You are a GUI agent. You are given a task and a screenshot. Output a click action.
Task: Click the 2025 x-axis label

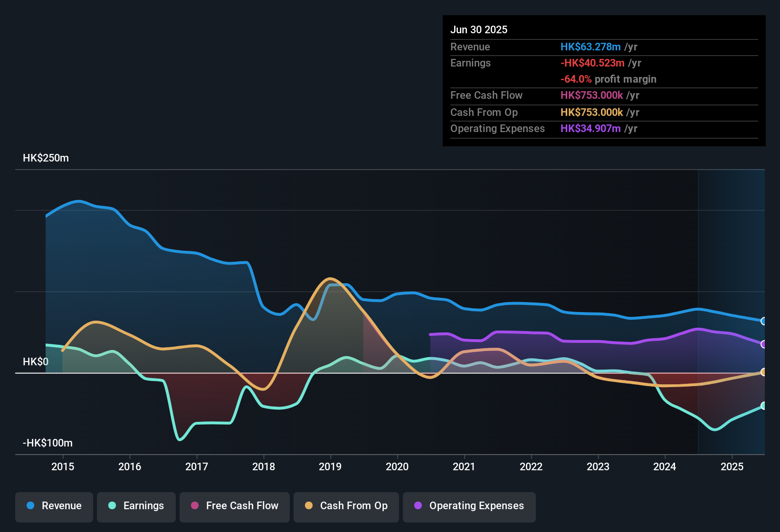click(x=732, y=466)
